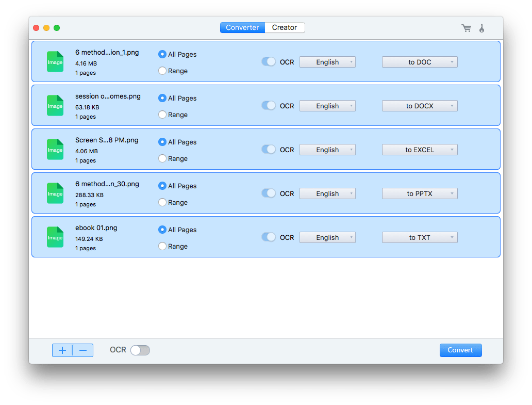Switch to the Creator tab
532x405 pixels.
click(x=284, y=27)
